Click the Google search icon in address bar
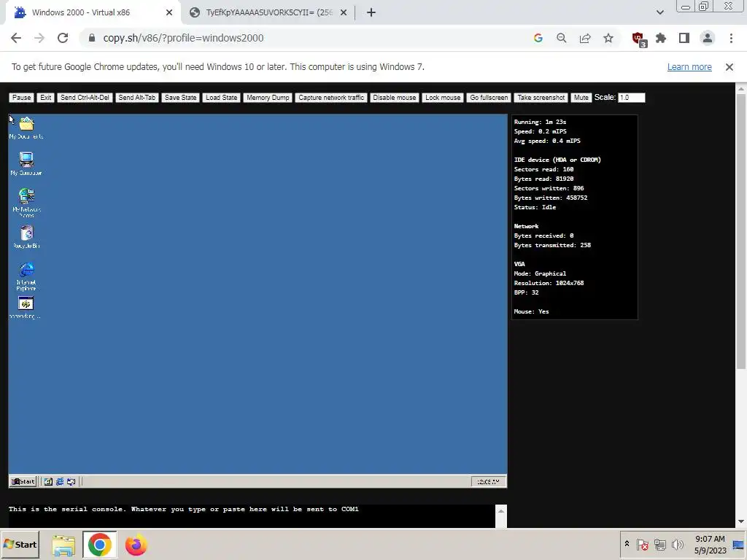The height and width of the screenshot is (560, 747). (x=538, y=38)
